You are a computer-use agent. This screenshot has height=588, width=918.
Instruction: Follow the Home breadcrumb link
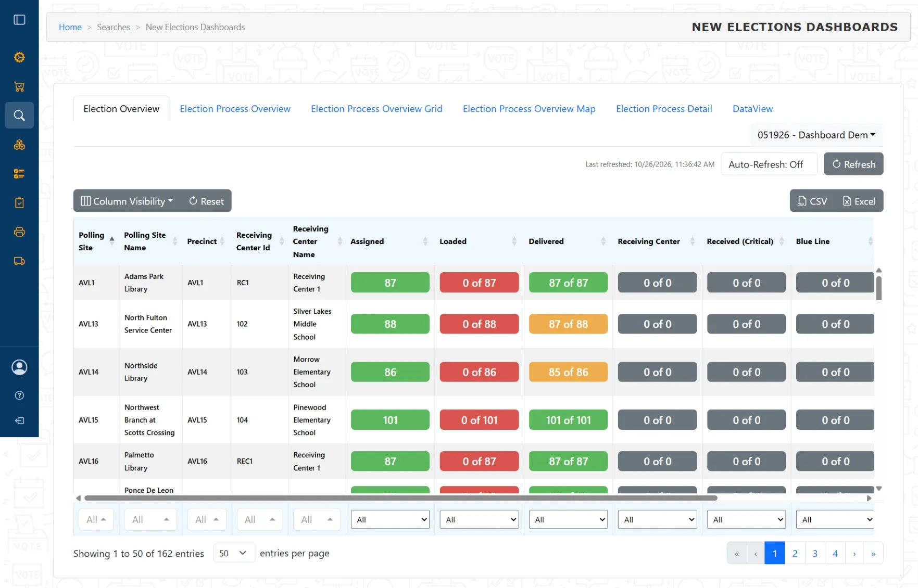pos(70,27)
